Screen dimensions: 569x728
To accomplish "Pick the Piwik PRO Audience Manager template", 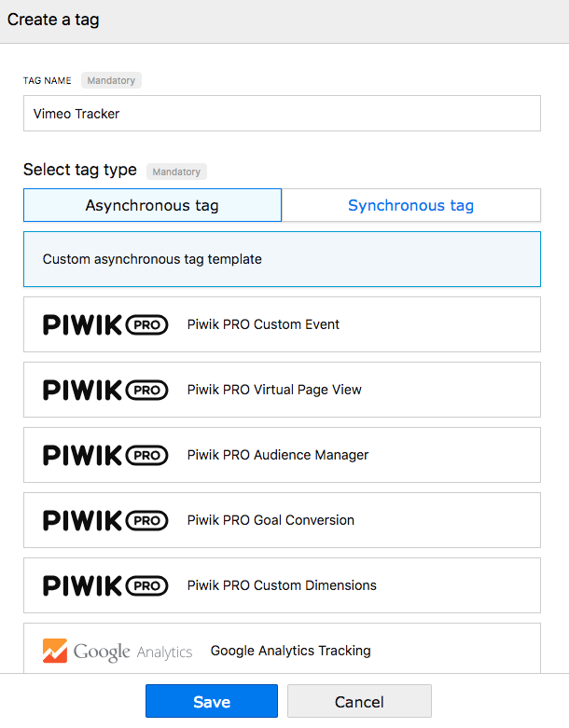I will click(282, 455).
